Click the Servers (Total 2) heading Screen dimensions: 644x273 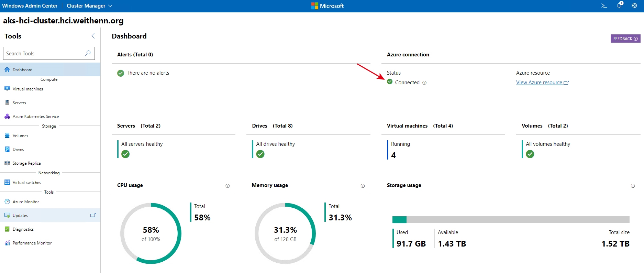[x=139, y=126]
